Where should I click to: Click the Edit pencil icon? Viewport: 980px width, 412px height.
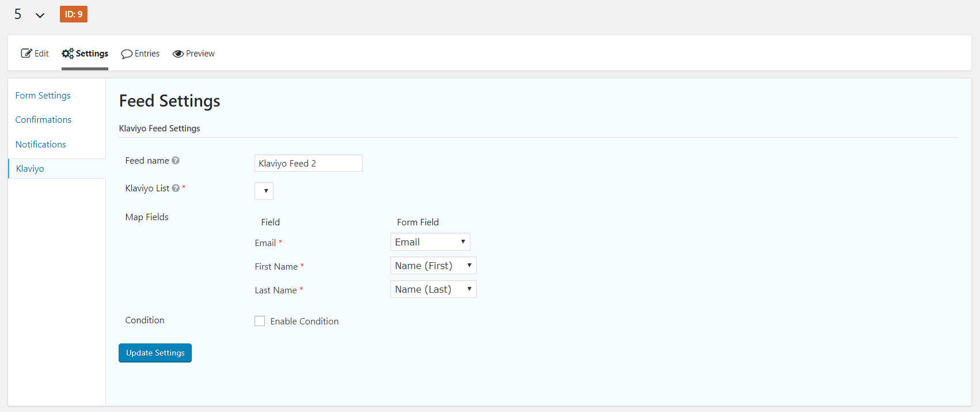(x=26, y=54)
